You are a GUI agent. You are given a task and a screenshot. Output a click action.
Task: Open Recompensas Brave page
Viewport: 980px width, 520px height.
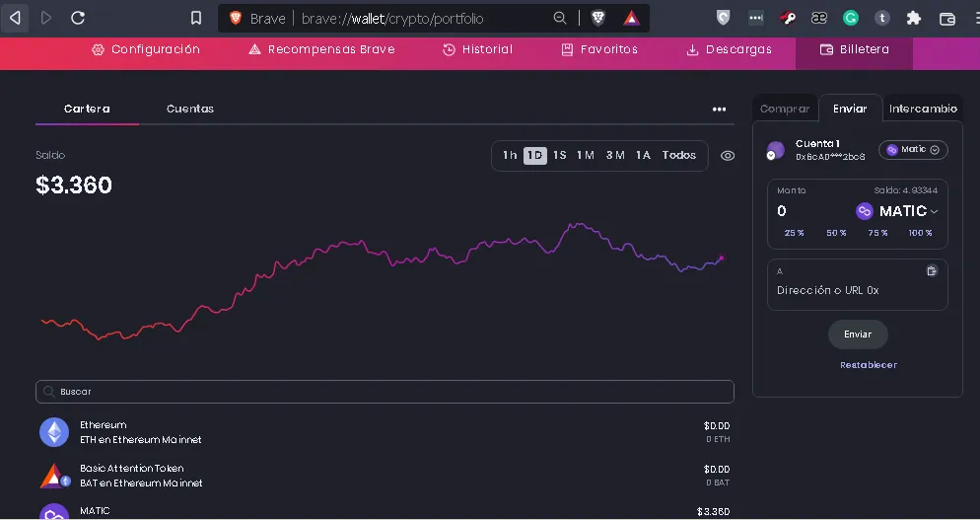321,49
